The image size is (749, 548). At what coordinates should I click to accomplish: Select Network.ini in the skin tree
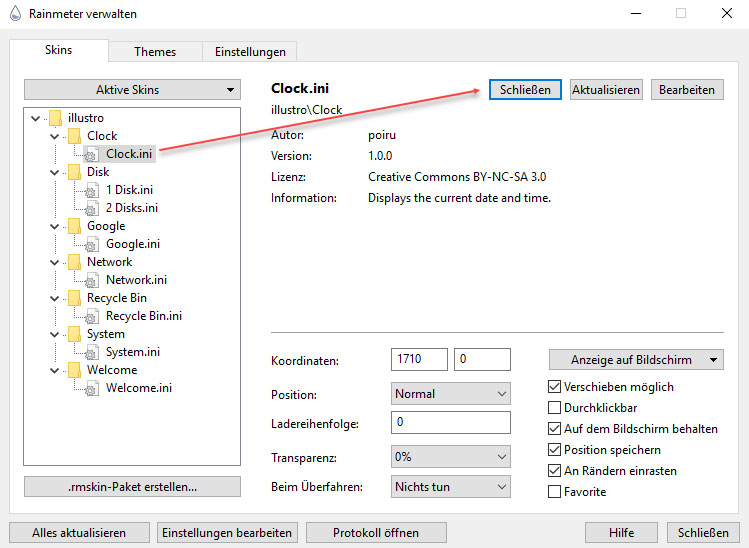click(x=137, y=280)
